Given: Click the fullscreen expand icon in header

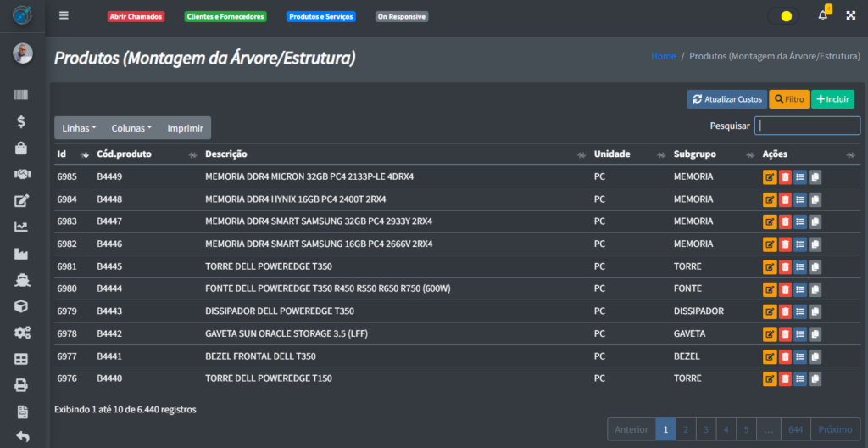Looking at the screenshot, I should coord(850,15).
